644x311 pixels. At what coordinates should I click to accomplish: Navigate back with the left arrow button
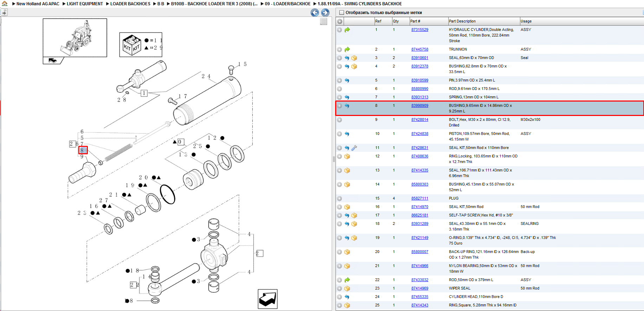[315, 13]
